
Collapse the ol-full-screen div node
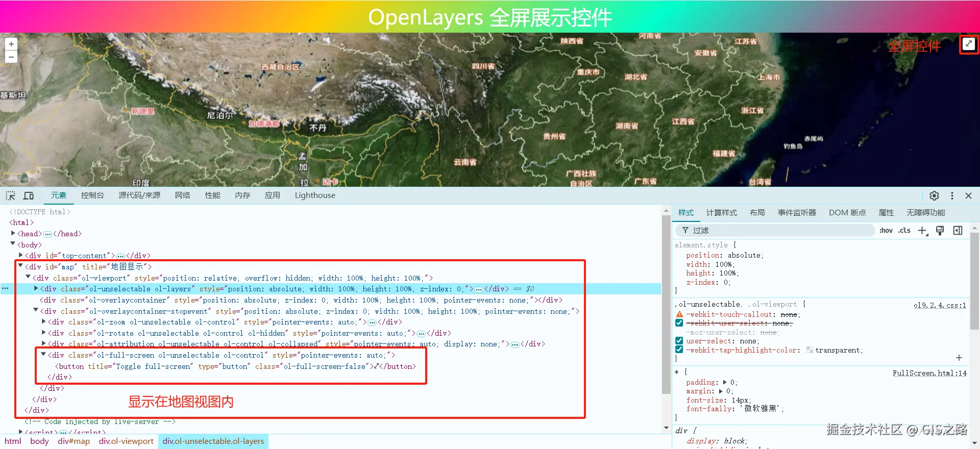click(44, 355)
